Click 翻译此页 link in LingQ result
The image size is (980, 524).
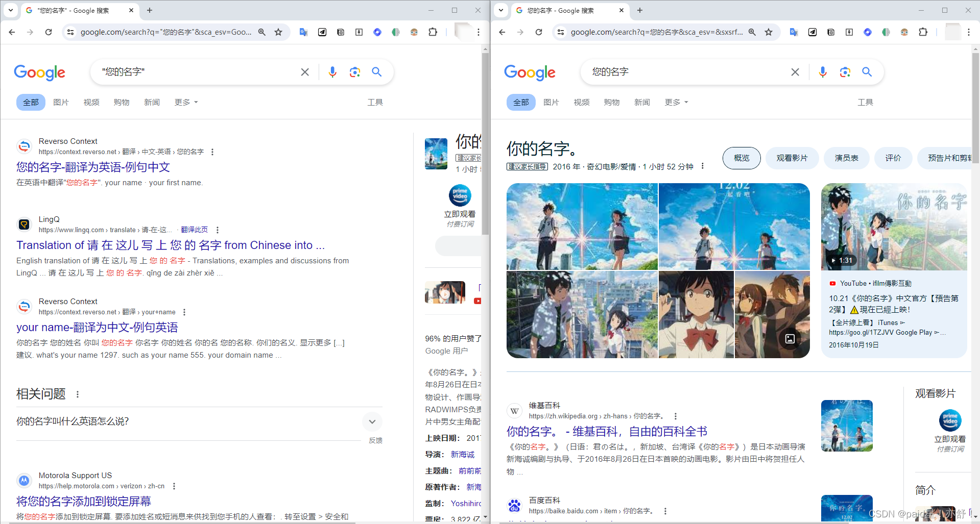point(194,230)
